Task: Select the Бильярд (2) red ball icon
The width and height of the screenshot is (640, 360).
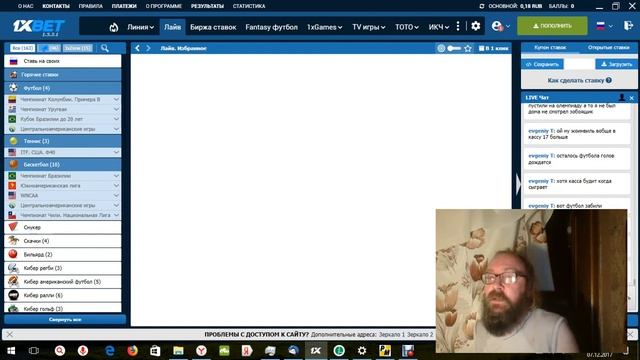Action: click(x=13, y=254)
